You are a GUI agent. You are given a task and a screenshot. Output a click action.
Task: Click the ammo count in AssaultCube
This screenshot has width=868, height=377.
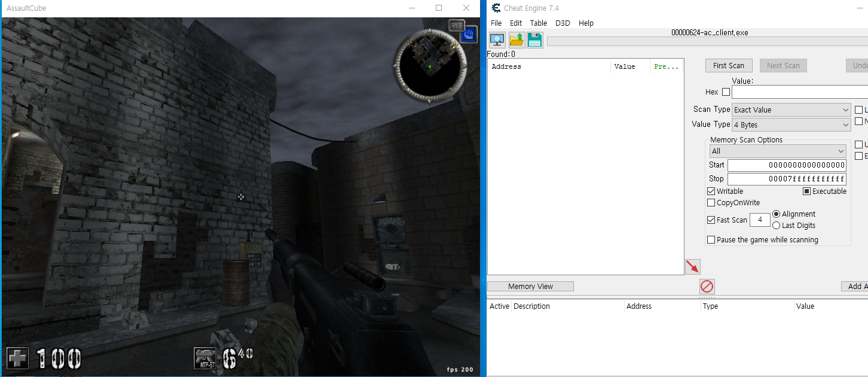tap(238, 358)
